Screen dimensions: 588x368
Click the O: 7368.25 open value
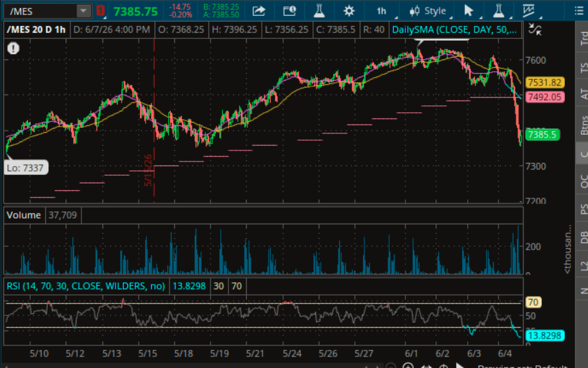click(181, 29)
